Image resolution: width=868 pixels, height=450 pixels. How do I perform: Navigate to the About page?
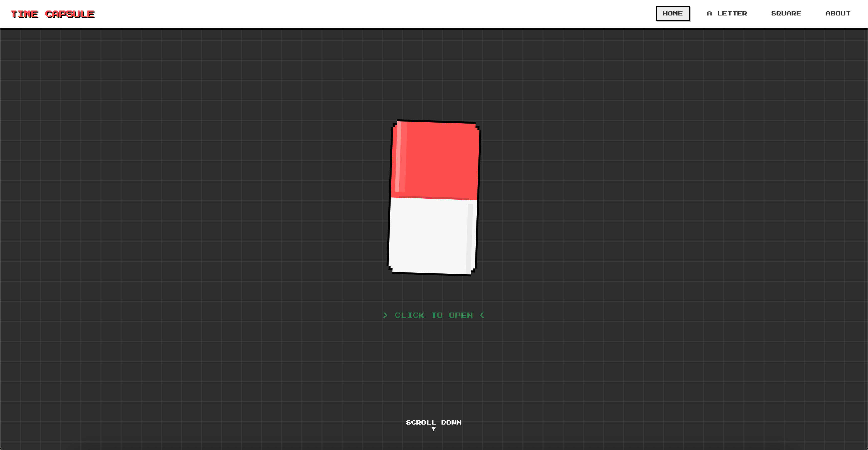[x=838, y=14]
